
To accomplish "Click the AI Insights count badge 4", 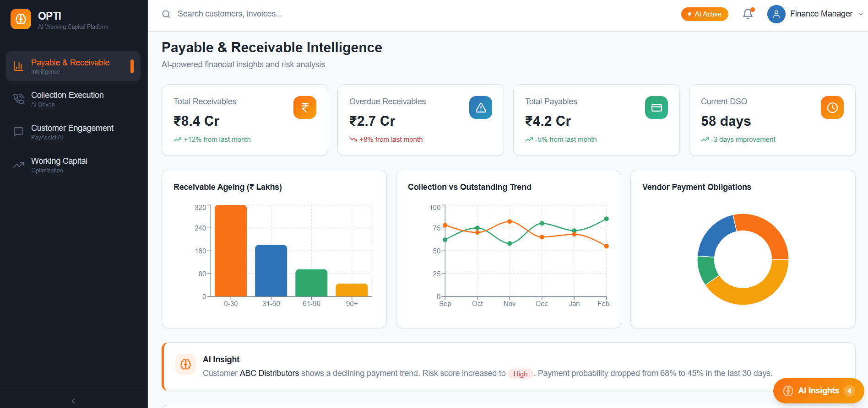I will pos(849,391).
